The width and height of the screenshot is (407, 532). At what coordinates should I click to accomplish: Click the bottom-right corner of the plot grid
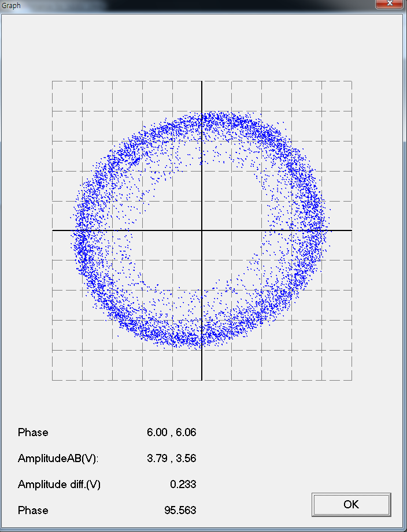coord(351,380)
